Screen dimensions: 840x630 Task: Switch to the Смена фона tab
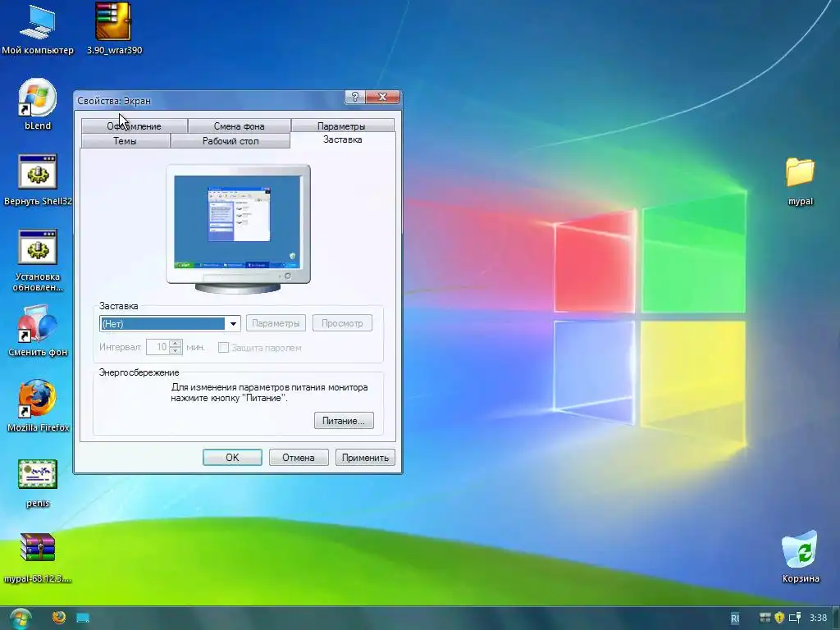239,126
